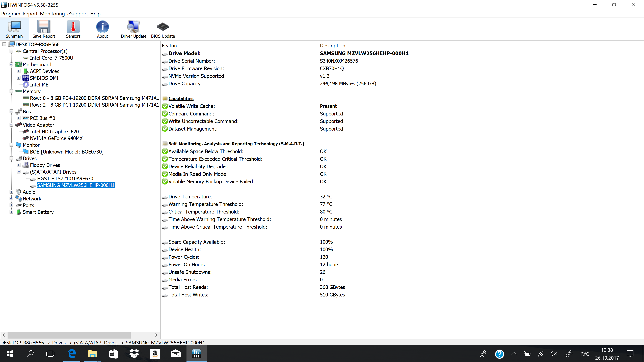644x362 pixels.
Task: Select the BOE monitor entry
Action: [67, 152]
